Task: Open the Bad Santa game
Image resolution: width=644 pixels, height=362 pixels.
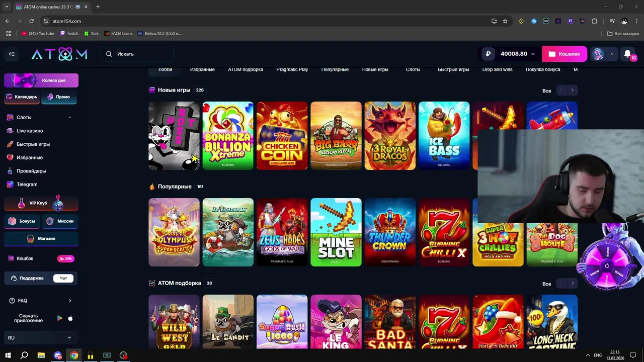Action: [390, 322]
